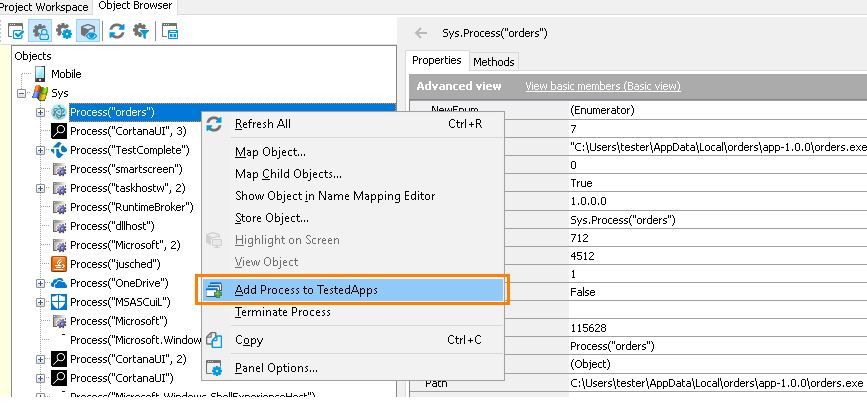This screenshot has height=403, width=867.
Task: Expand the Process("TestComplete") node
Action: coord(41,150)
